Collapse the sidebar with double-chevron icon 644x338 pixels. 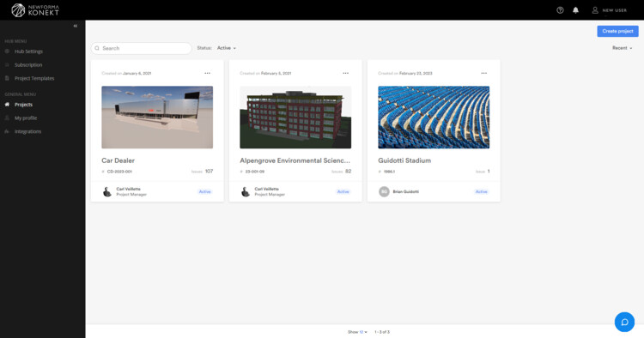point(76,26)
